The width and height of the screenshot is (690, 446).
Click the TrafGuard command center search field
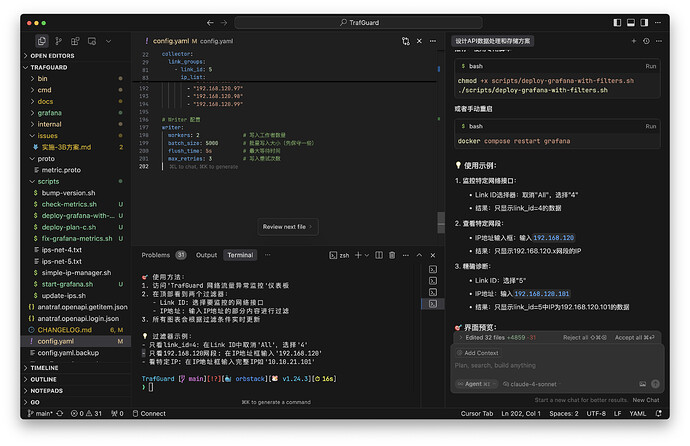click(358, 22)
